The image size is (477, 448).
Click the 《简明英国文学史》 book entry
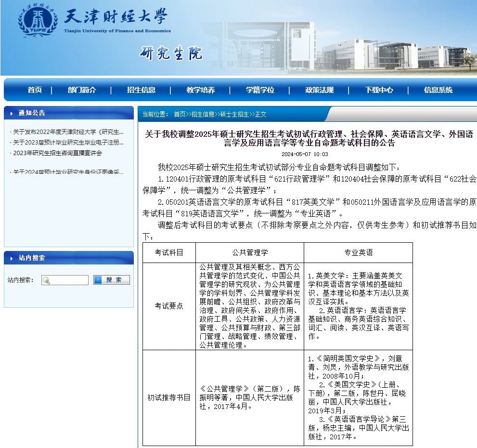(359, 367)
